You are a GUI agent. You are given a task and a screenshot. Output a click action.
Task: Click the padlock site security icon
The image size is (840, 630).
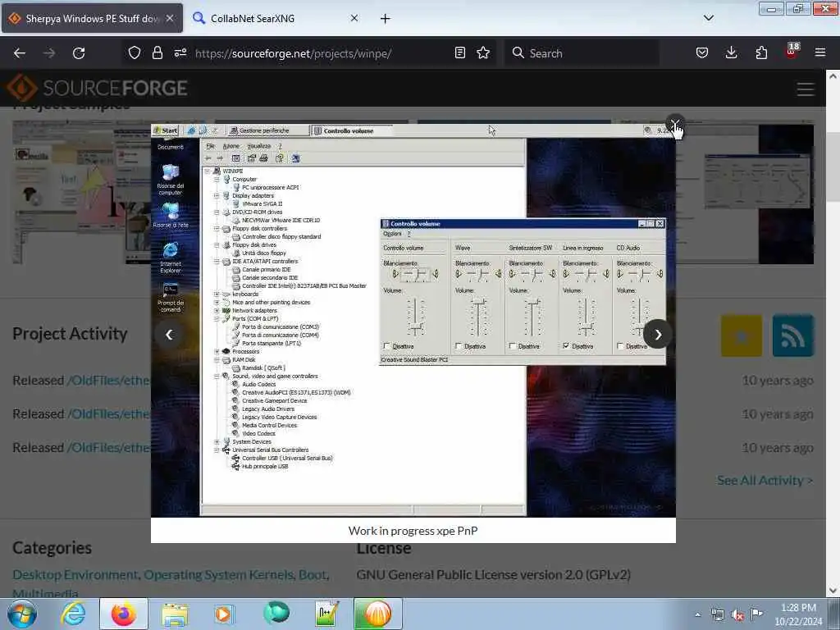click(157, 53)
